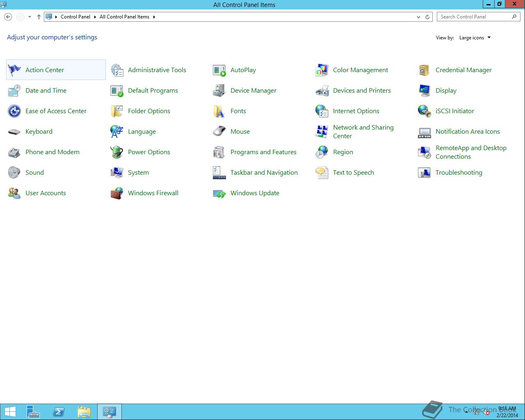The height and width of the screenshot is (420, 525).
Task: Click Programs and Features icon
Action: click(x=219, y=152)
